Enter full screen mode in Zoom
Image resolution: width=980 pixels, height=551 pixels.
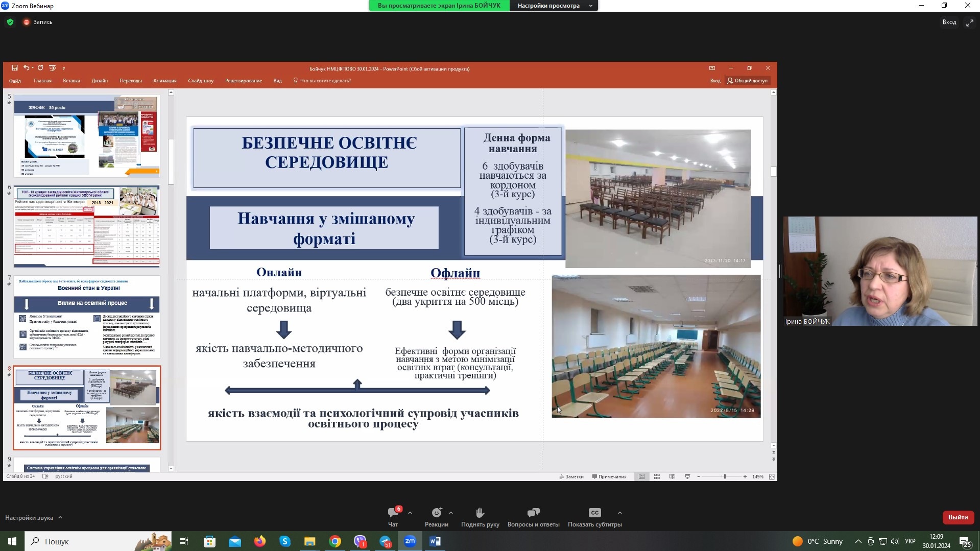tap(969, 22)
